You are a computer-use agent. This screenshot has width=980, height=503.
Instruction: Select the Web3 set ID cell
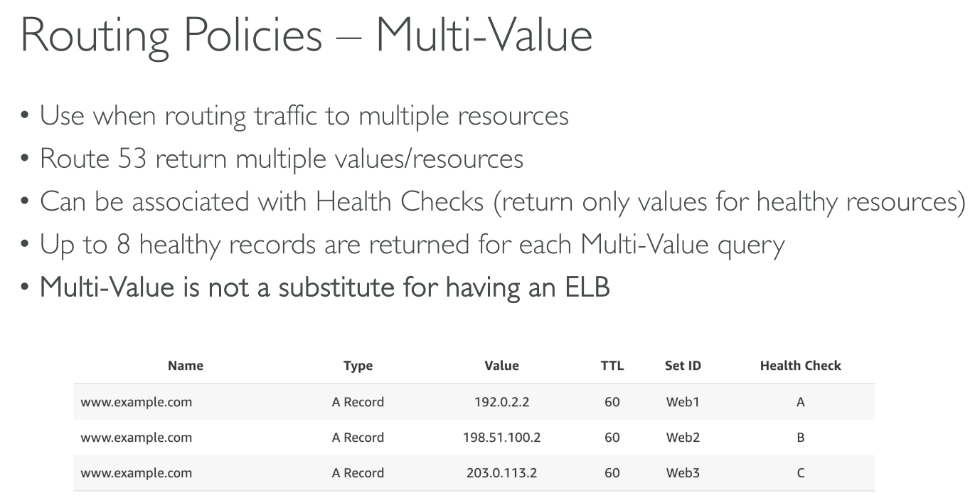pyautogui.click(x=683, y=473)
